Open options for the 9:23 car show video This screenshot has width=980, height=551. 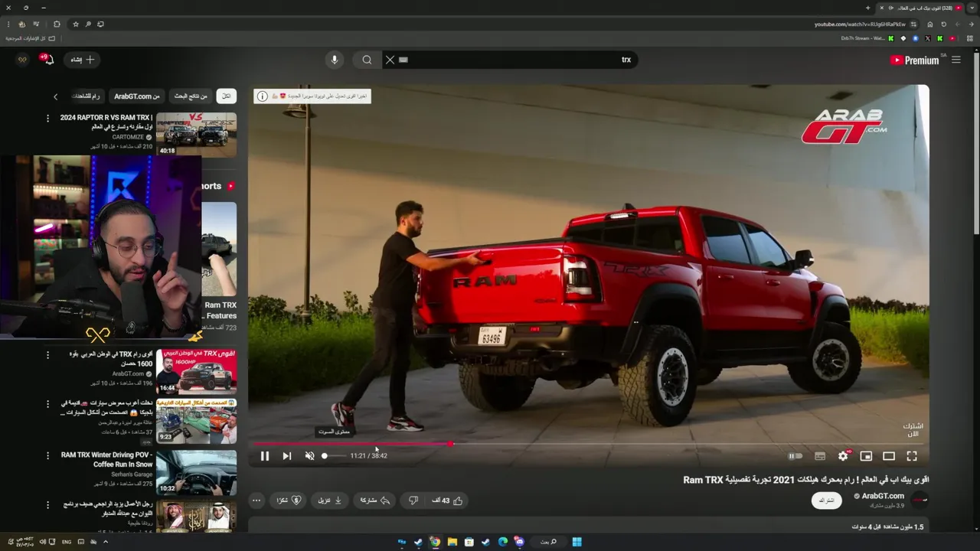(47, 403)
